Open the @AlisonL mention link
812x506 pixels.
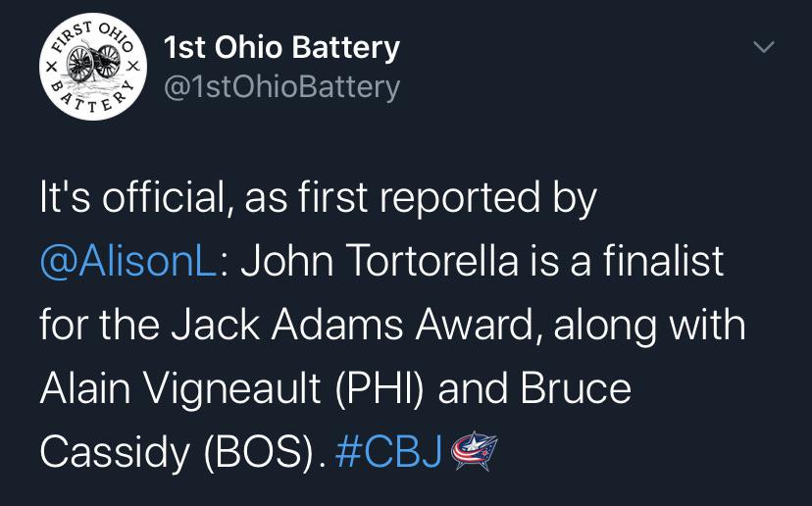point(128,261)
